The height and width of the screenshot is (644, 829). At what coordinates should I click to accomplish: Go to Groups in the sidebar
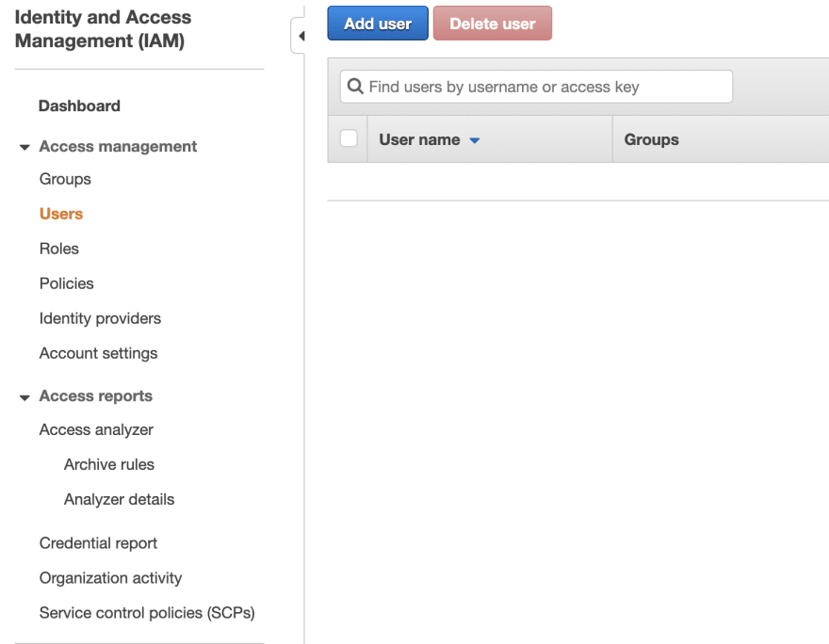(x=65, y=179)
